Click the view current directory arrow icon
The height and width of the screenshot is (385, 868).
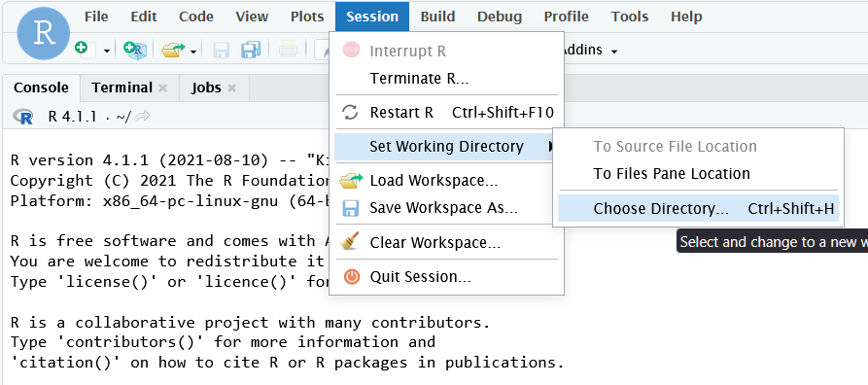(142, 117)
